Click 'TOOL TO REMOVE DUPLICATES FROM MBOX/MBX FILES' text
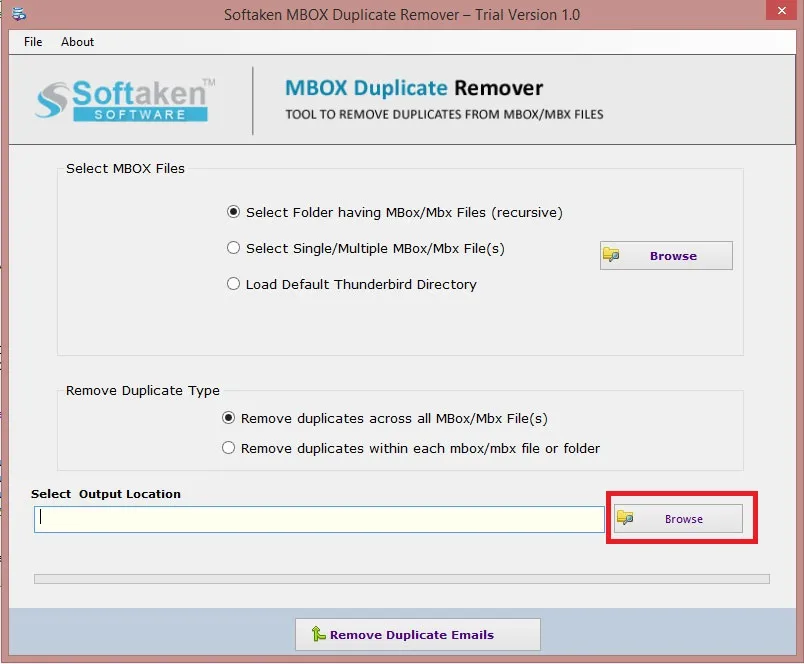 coord(444,114)
